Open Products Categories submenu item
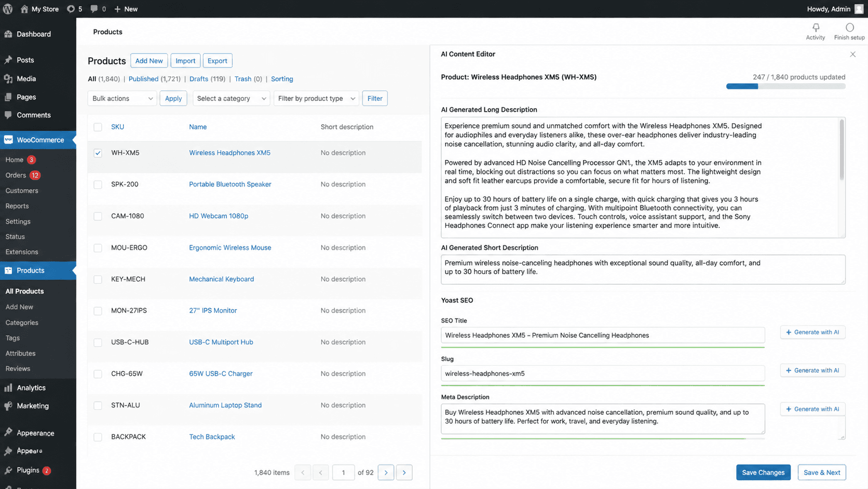The image size is (868, 489). (22, 323)
